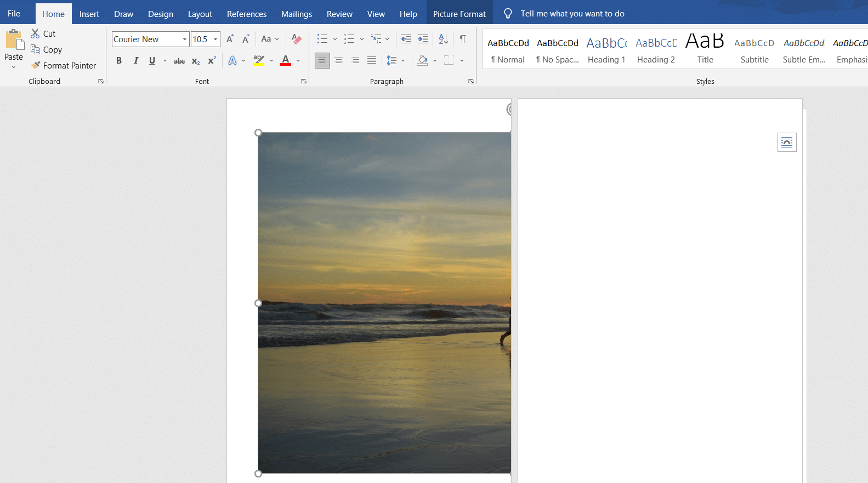Open the Courier New font dropdown

point(185,39)
